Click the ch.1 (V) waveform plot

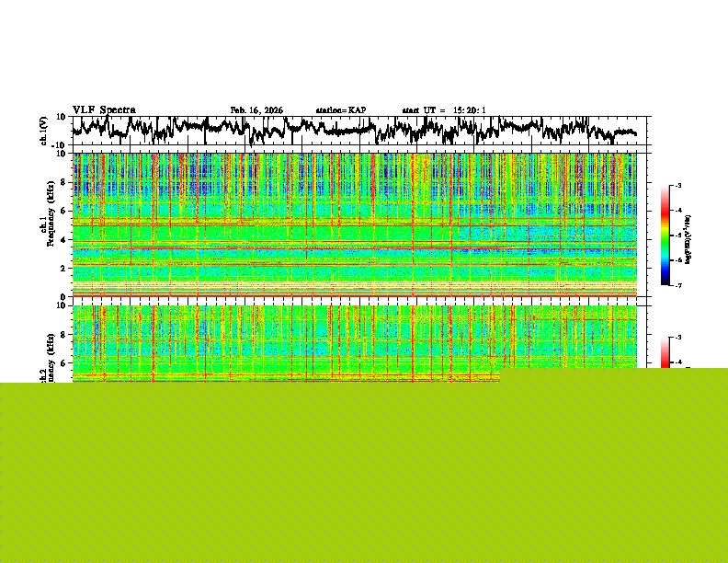tap(359, 131)
